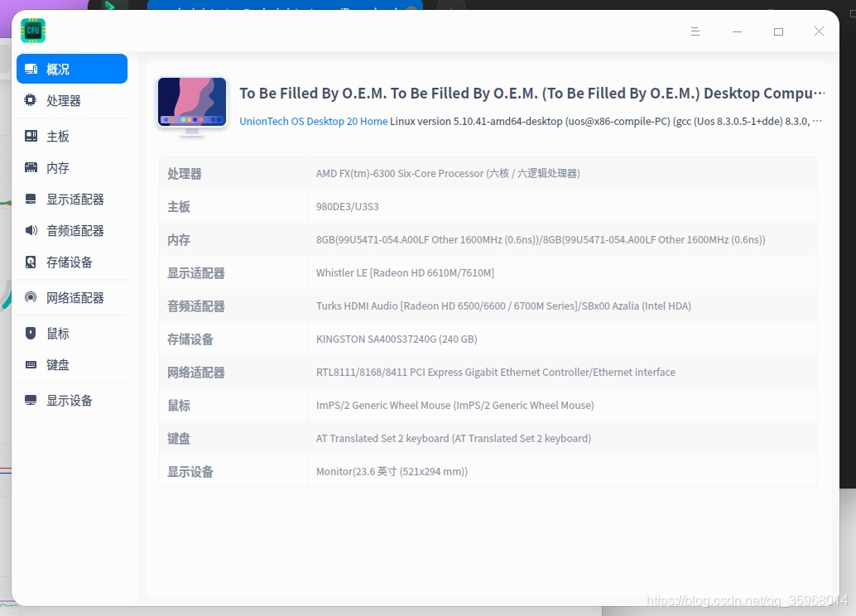Select the 'Turks HDMI Audio' value
Image resolution: width=856 pixels, height=616 pixels.
(x=503, y=306)
